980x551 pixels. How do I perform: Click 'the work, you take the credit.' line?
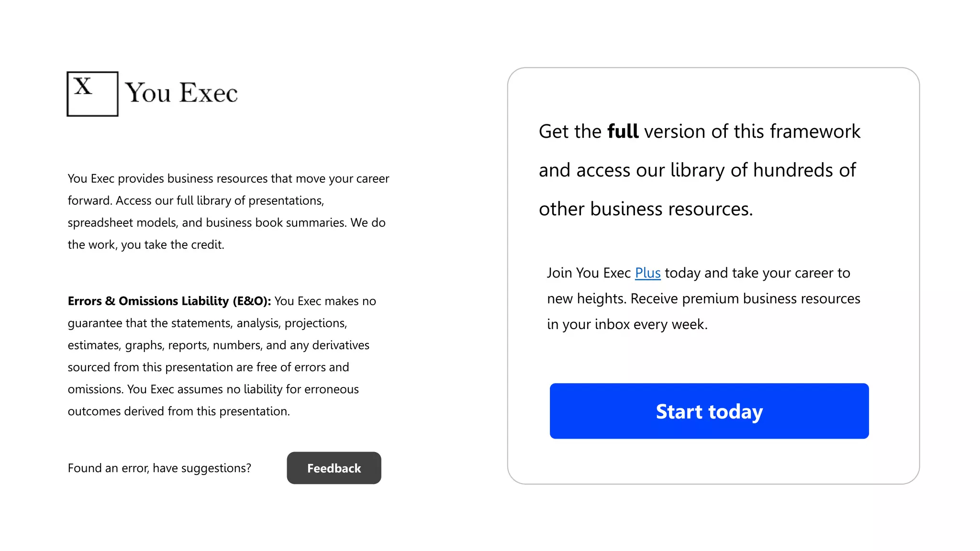146,245
